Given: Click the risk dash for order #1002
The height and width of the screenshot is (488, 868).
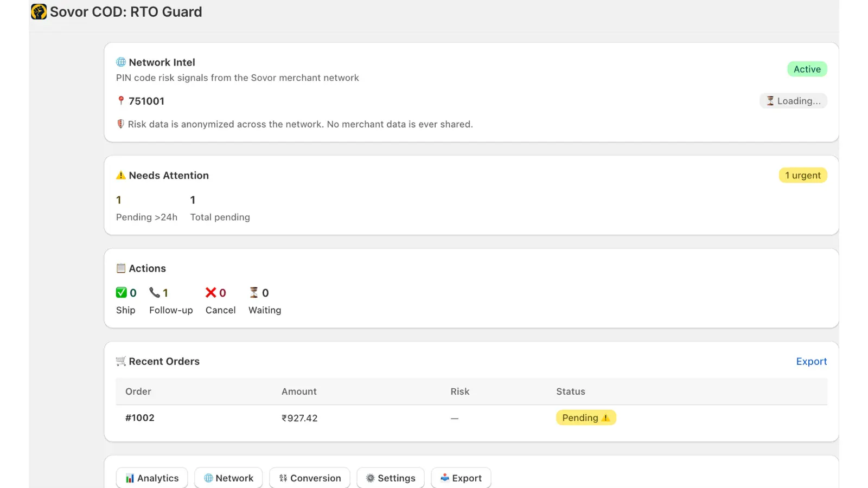Looking at the screenshot, I should (455, 419).
